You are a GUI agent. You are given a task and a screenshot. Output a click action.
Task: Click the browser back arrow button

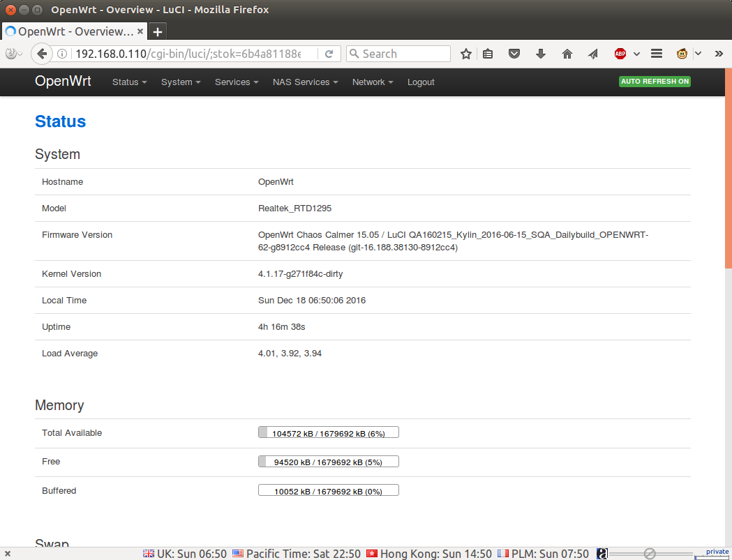[x=42, y=54]
